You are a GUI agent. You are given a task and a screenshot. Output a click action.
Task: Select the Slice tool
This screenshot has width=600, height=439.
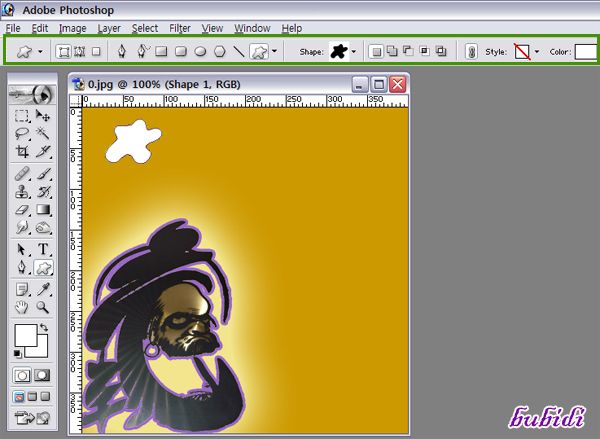click(43, 152)
